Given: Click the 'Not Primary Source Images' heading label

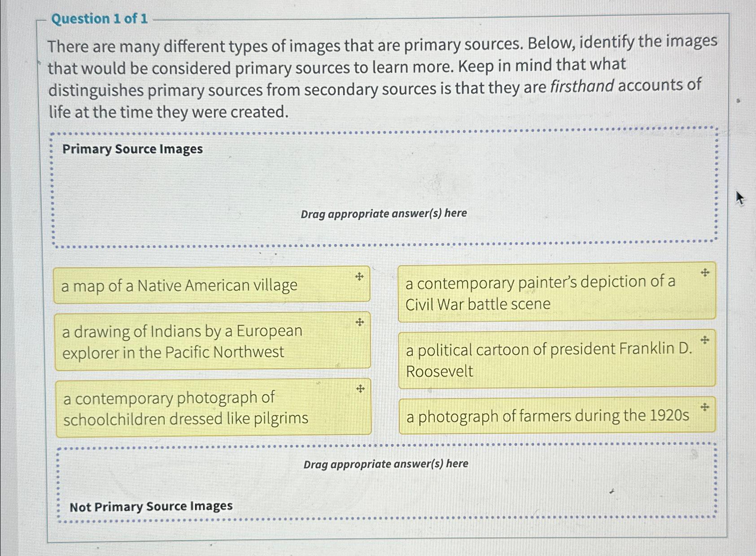Looking at the screenshot, I should tap(152, 506).
